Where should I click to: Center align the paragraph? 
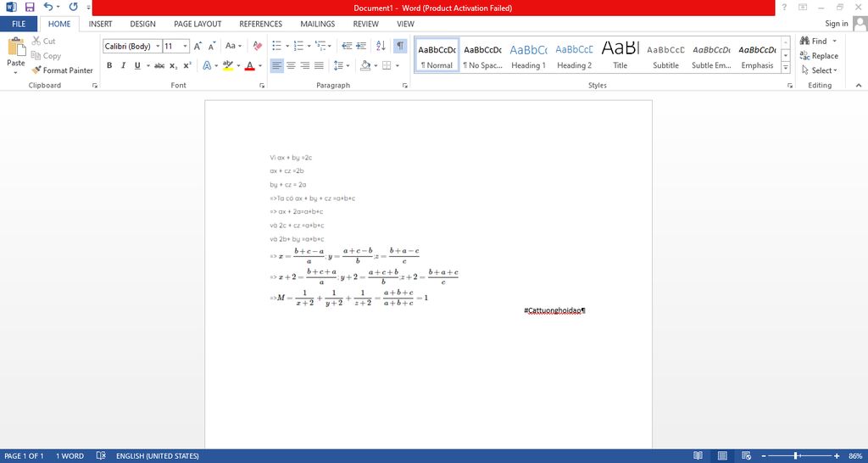click(291, 65)
